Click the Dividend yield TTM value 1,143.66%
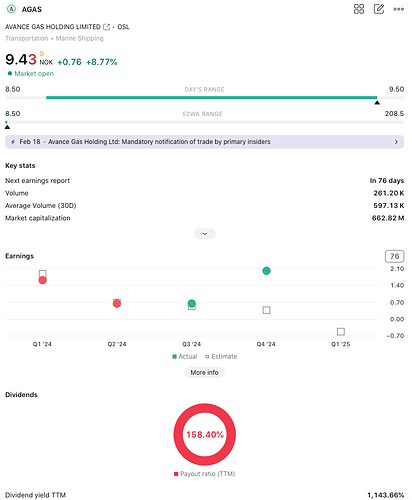412x500 pixels. click(x=386, y=495)
